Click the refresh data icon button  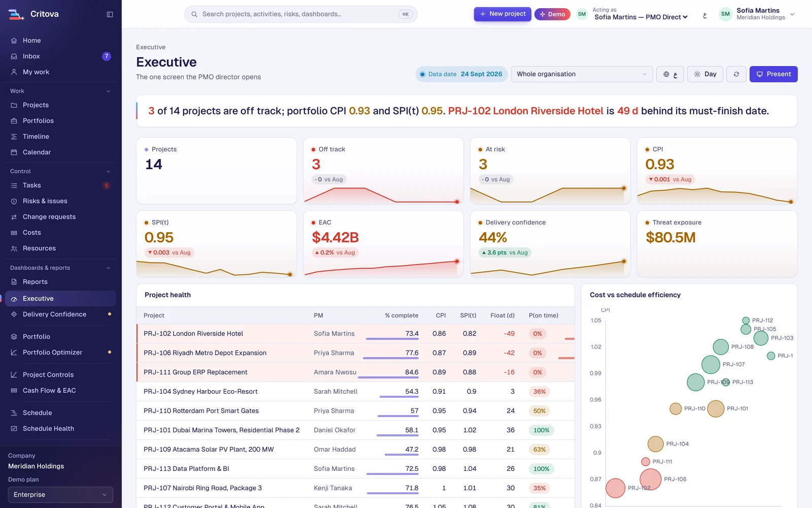pyautogui.click(x=736, y=74)
